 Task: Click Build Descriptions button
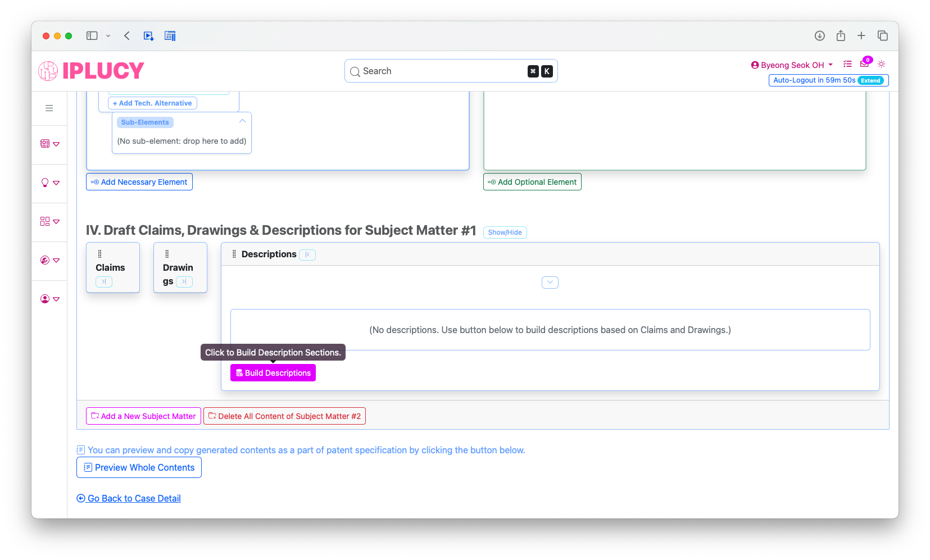[x=273, y=373]
